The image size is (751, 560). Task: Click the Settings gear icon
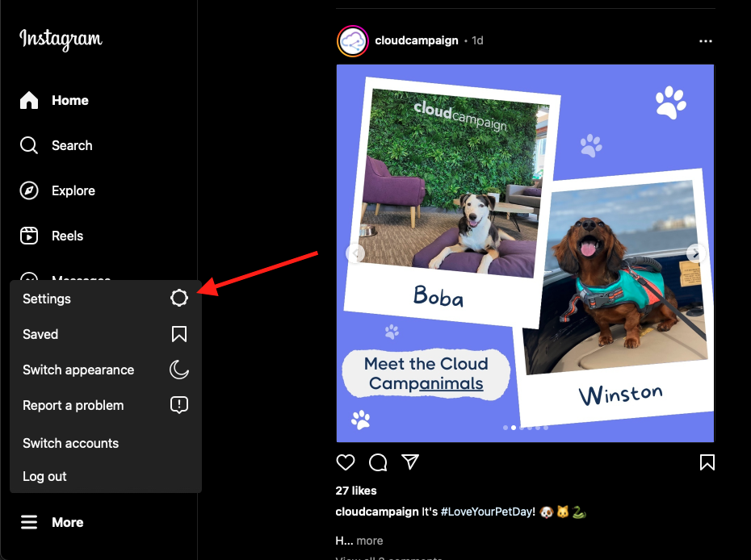coord(179,298)
